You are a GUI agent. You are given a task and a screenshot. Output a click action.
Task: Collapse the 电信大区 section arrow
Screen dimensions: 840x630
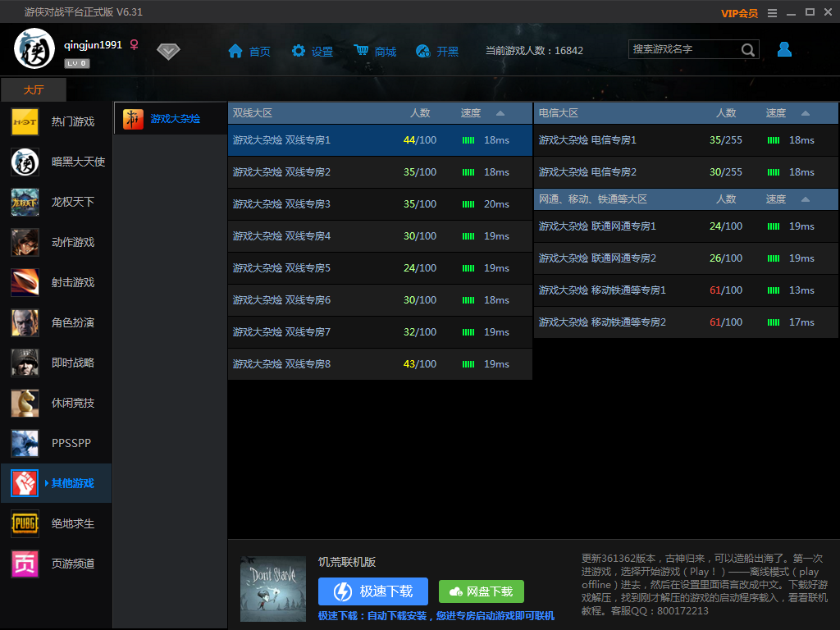tap(806, 113)
